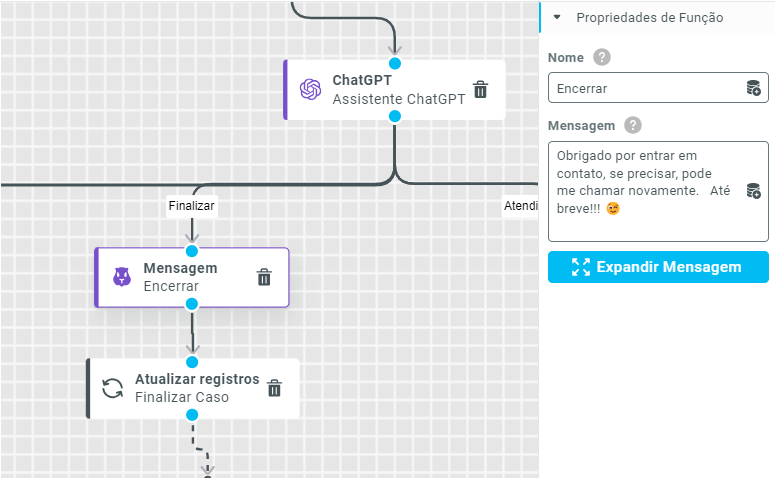Click into the Nome input field

[x=645, y=88]
